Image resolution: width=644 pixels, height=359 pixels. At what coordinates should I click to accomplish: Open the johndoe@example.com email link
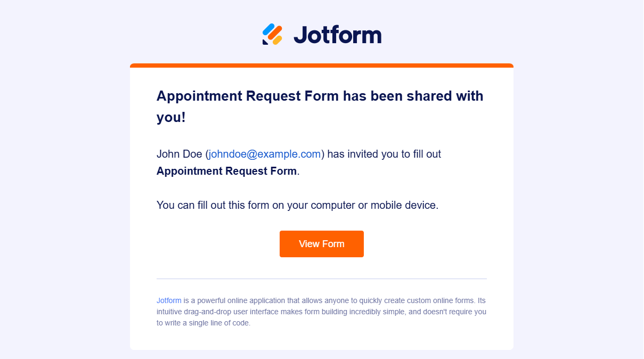coord(265,154)
